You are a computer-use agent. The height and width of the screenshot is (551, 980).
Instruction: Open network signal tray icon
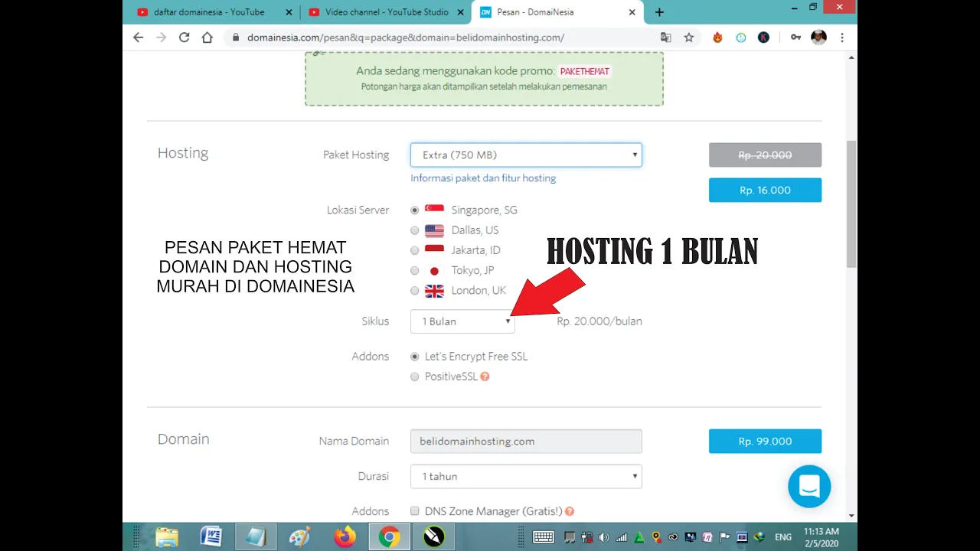coord(622,536)
